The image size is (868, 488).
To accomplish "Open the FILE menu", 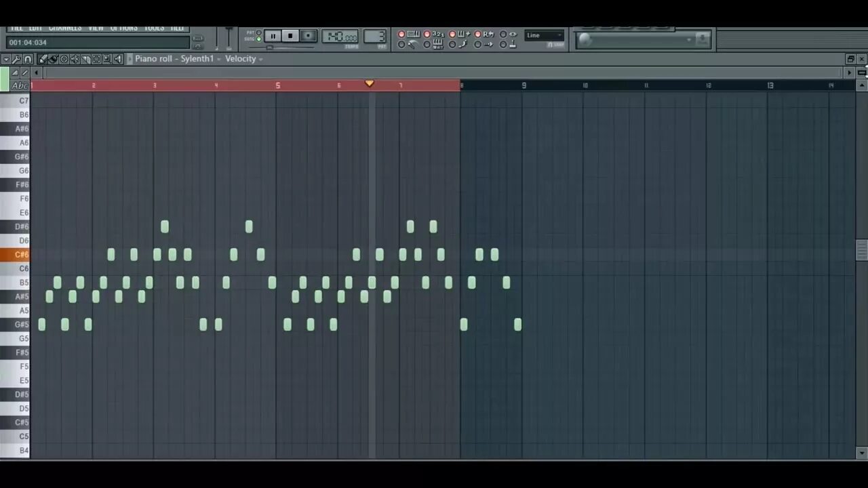I will click(x=17, y=28).
